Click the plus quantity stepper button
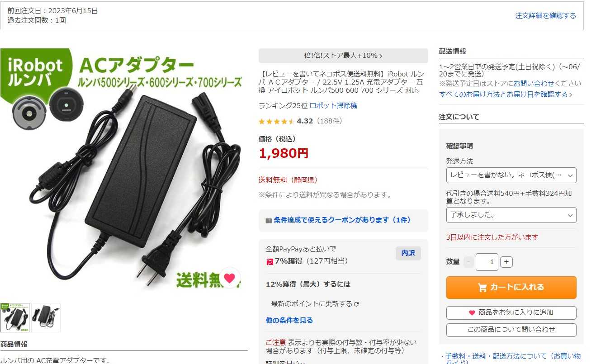Screen dimensions: 596x364 click(506, 262)
